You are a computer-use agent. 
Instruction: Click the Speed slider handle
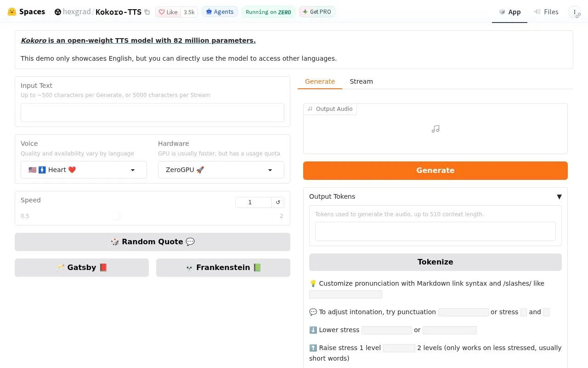tap(116, 216)
